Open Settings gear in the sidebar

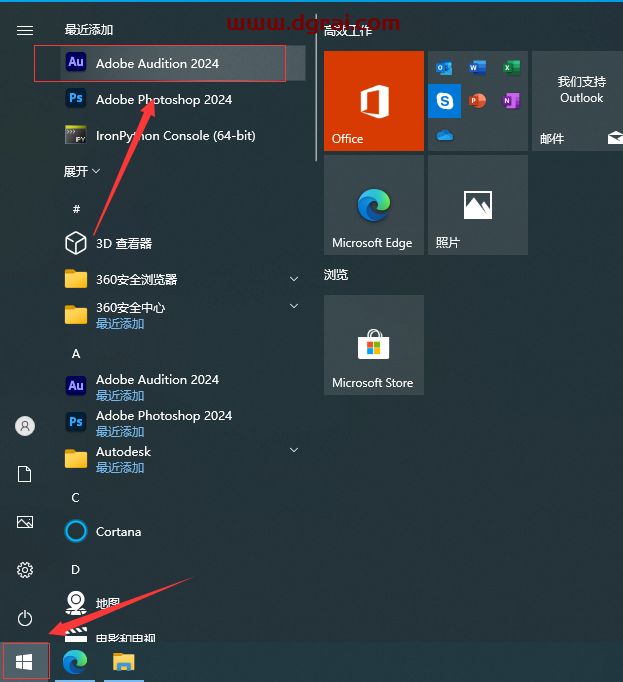tap(25, 570)
